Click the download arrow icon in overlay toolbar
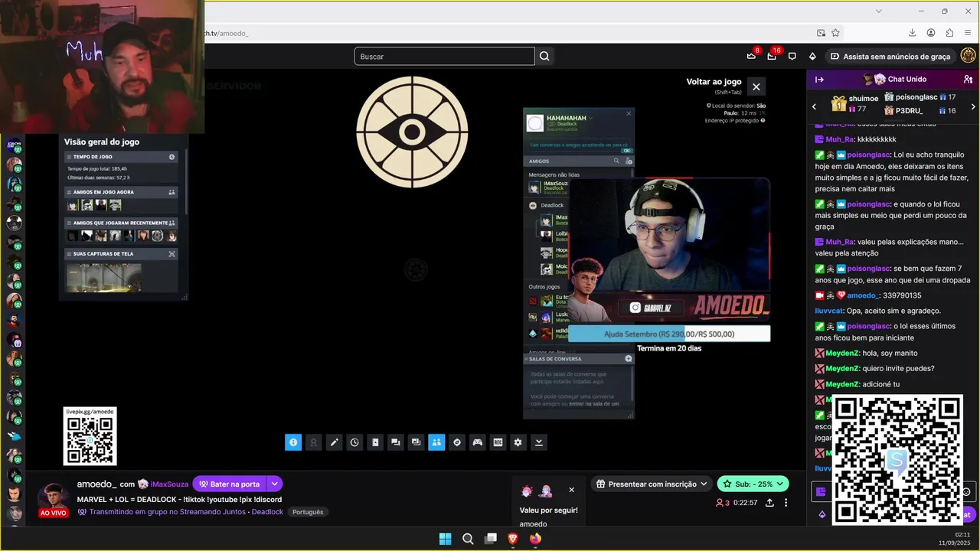Image resolution: width=980 pixels, height=551 pixels. [x=539, y=442]
